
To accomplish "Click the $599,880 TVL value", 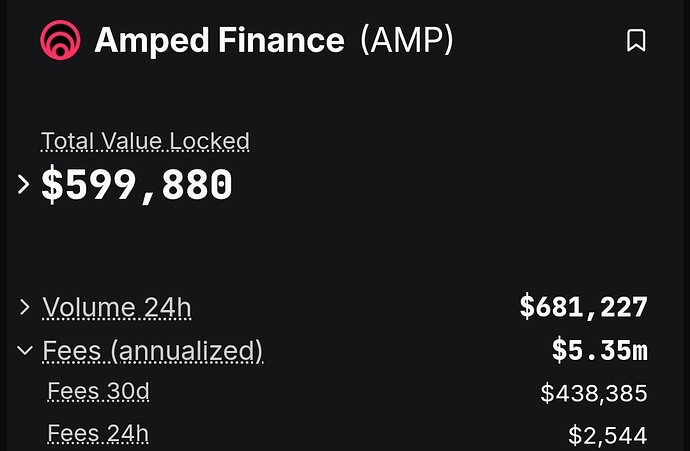I will coord(136,185).
